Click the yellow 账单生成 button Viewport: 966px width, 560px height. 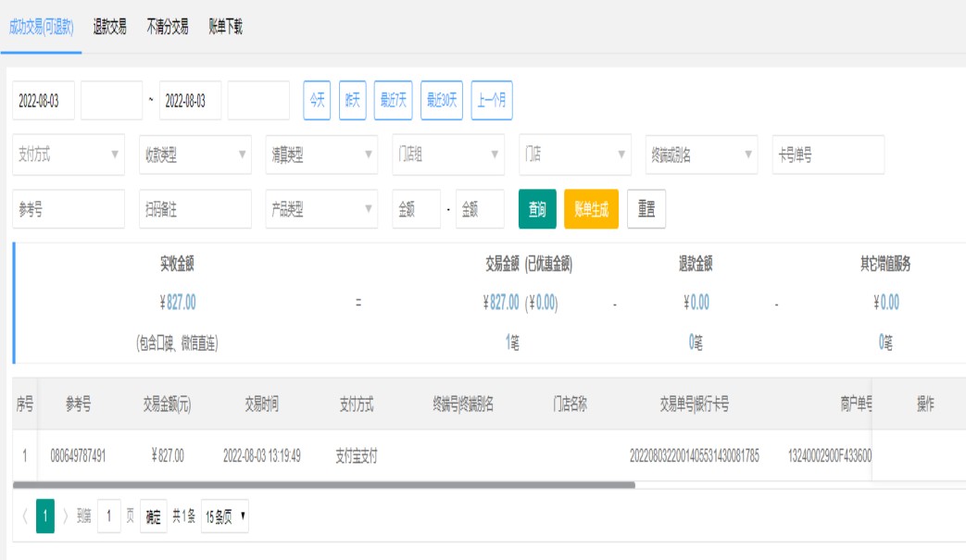[591, 209]
